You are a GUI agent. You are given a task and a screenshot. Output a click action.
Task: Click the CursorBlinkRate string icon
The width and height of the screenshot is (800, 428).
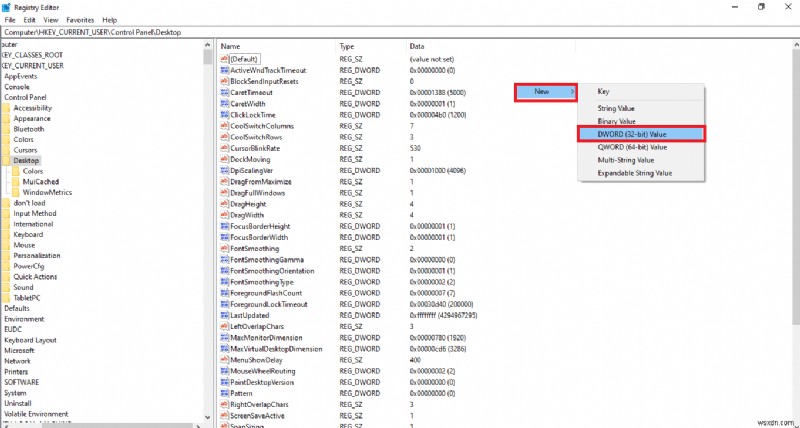click(224, 148)
